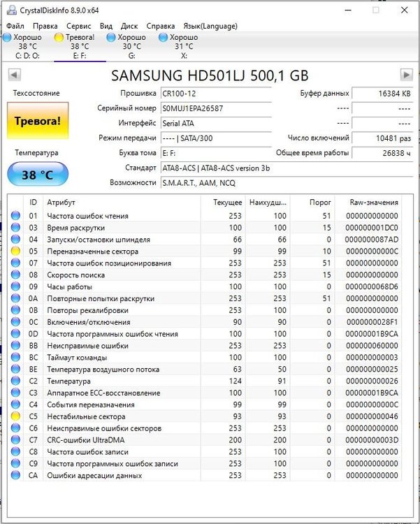This screenshot has width=420, height=524.
Task: Click status icon for attribute BE
Action: [x=15, y=369]
